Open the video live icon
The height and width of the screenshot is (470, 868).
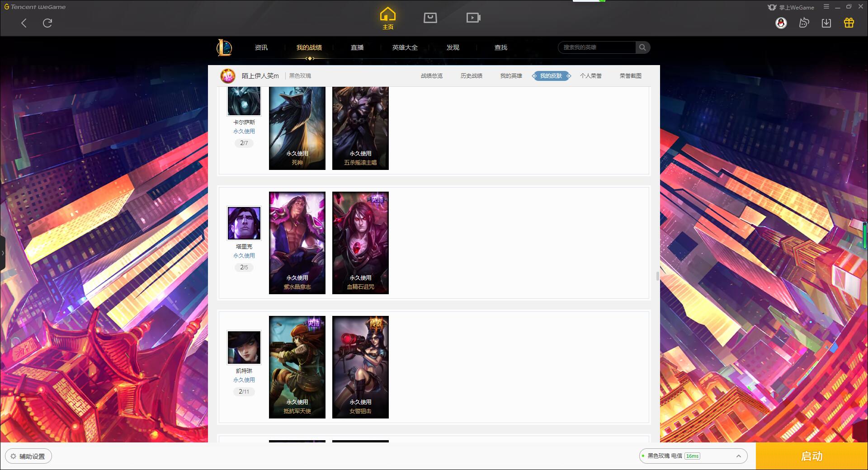pos(473,18)
